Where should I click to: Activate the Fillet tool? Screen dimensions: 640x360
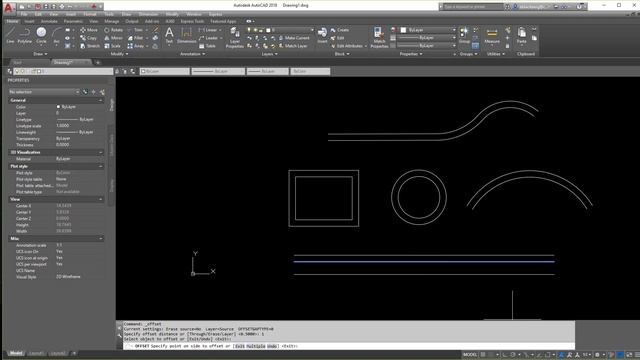(x=135, y=38)
